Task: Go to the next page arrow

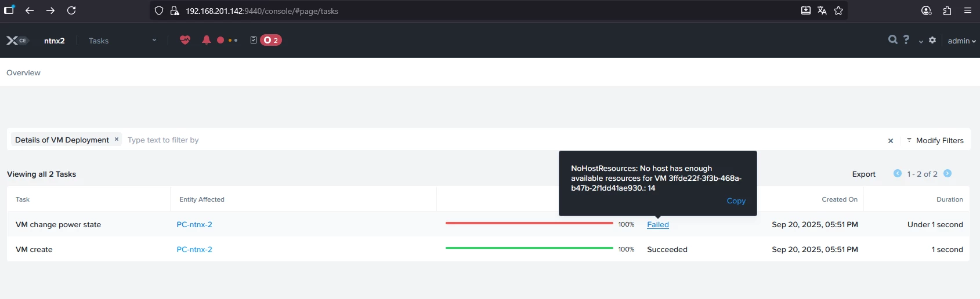Action: click(x=948, y=173)
